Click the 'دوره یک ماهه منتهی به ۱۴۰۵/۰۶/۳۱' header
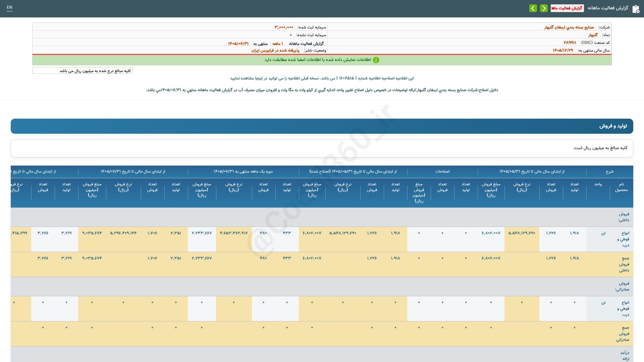 click(x=243, y=172)
